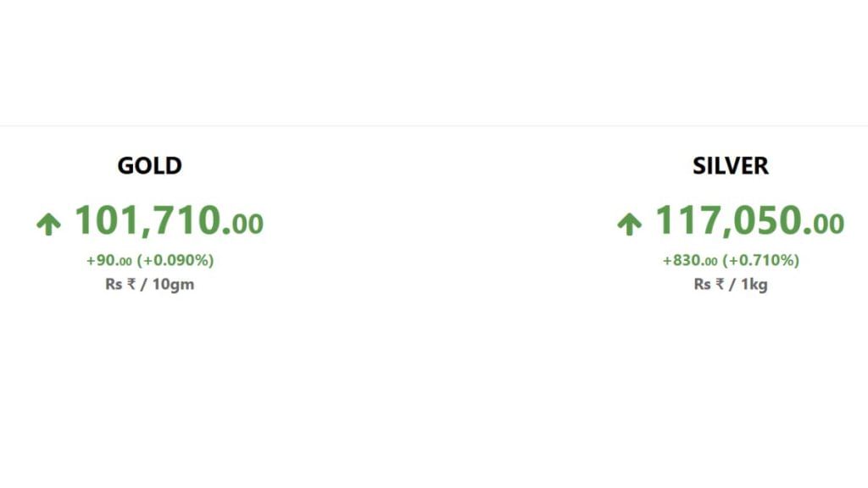Viewport: 868px width, 488px height.
Task: Click the gold price 101,710
Action: [147, 221]
